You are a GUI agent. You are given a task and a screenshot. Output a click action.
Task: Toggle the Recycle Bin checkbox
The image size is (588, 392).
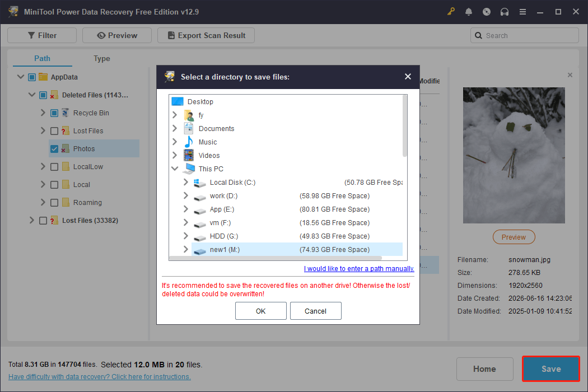coord(54,113)
